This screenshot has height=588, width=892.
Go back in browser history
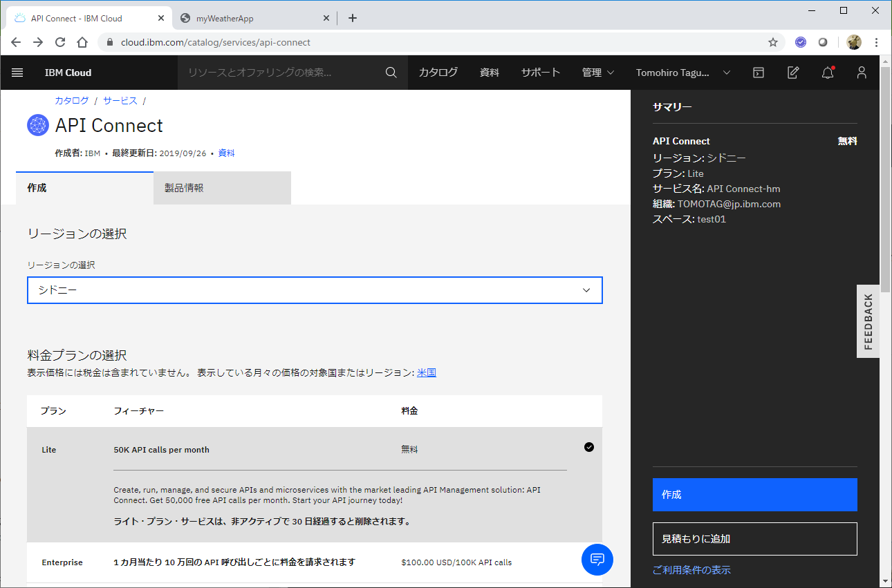click(x=16, y=42)
